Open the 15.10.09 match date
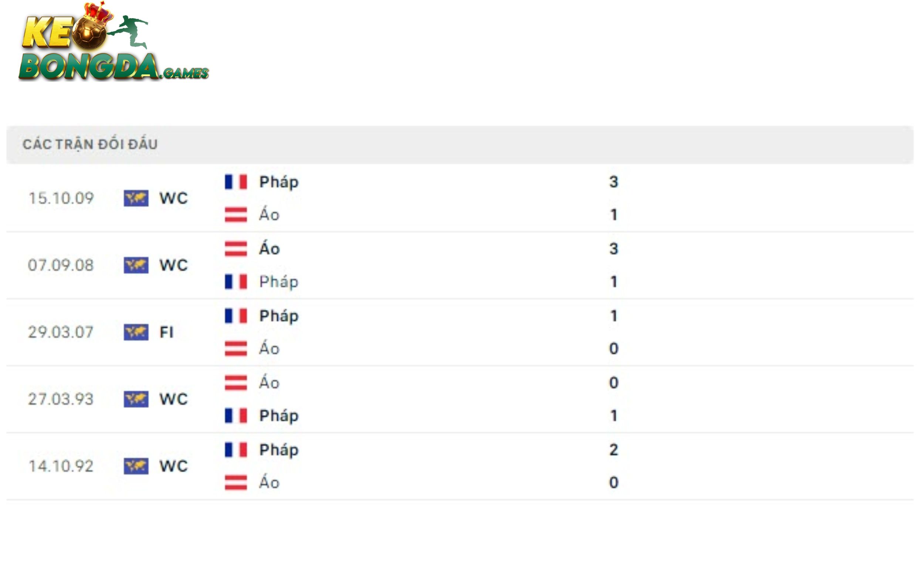 pyautogui.click(x=61, y=199)
